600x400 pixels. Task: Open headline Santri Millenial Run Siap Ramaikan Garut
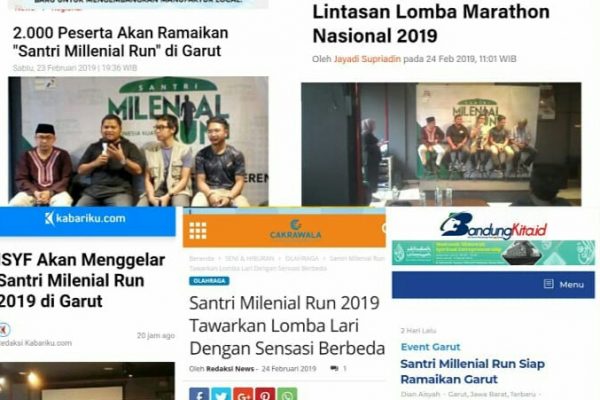click(472, 371)
